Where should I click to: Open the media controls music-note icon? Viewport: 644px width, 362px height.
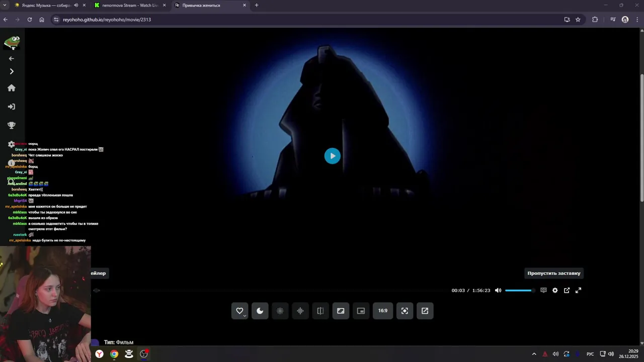(x=613, y=20)
